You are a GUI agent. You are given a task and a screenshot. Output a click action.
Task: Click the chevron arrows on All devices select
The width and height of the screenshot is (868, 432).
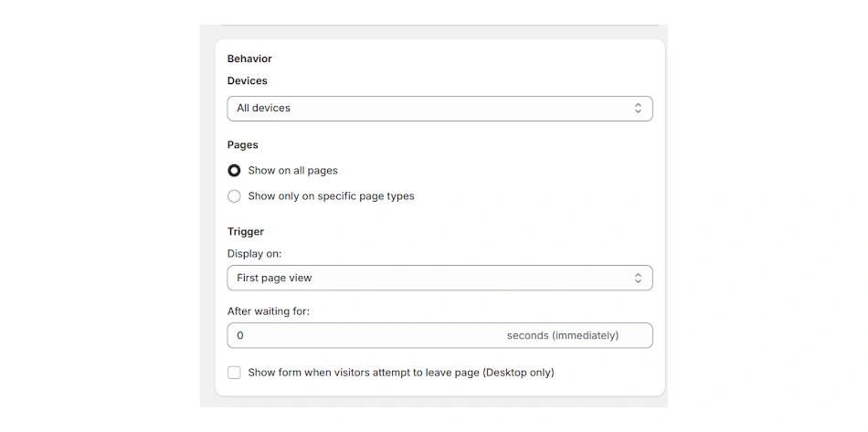coord(638,108)
